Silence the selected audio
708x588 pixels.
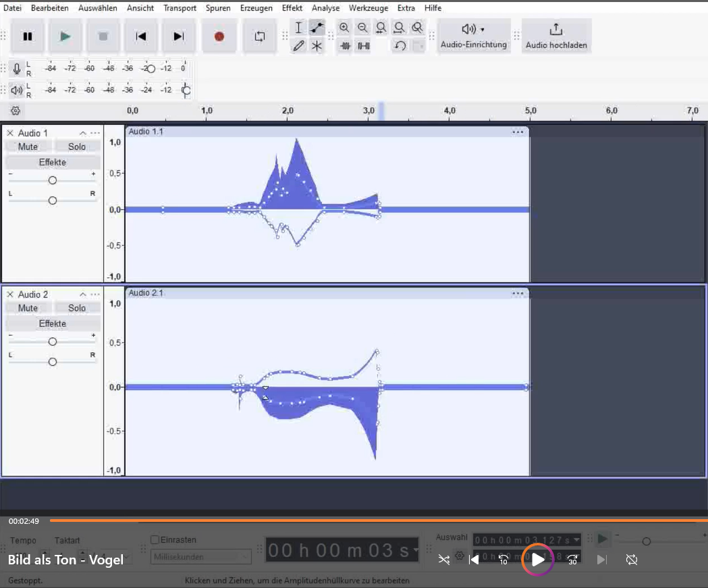[364, 46]
